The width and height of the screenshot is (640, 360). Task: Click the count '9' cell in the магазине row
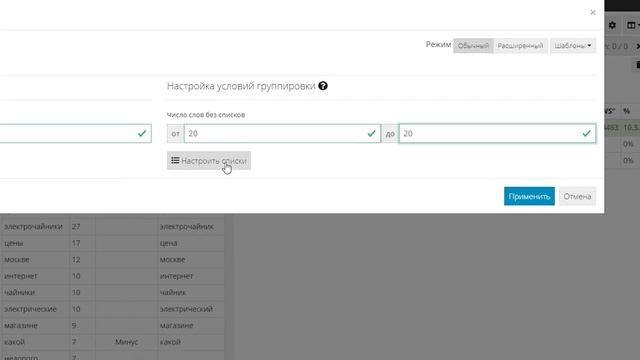(x=83, y=325)
